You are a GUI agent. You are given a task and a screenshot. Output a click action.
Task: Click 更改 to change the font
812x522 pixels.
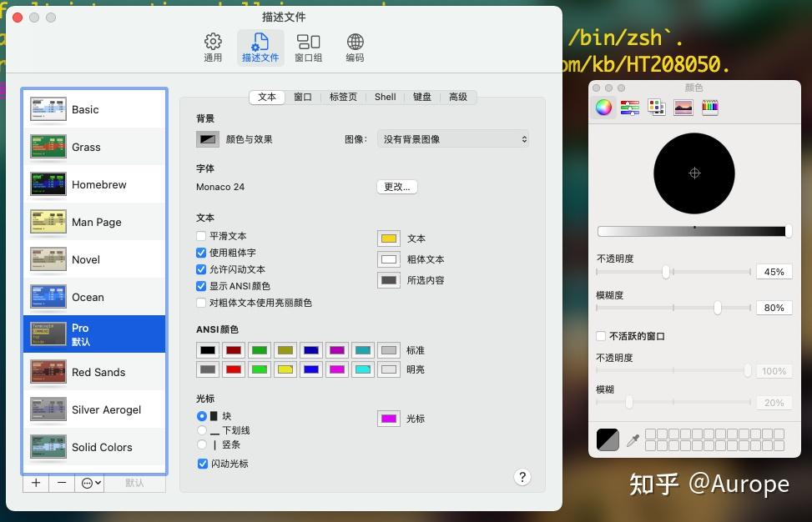pos(396,186)
